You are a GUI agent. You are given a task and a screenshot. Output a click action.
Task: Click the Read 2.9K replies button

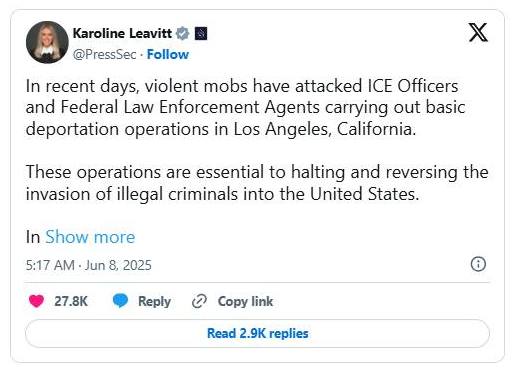(257, 334)
